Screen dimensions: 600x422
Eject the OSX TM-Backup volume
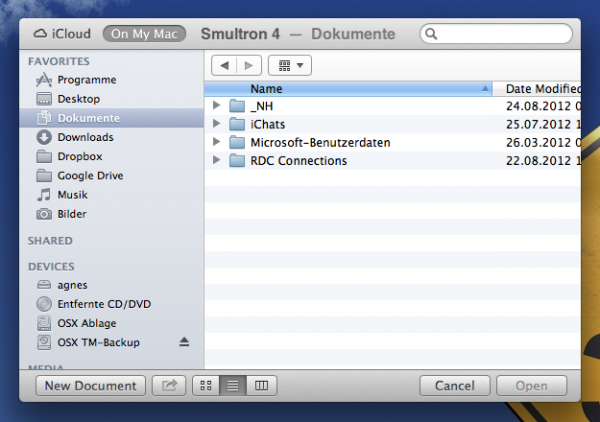[184, 342]
